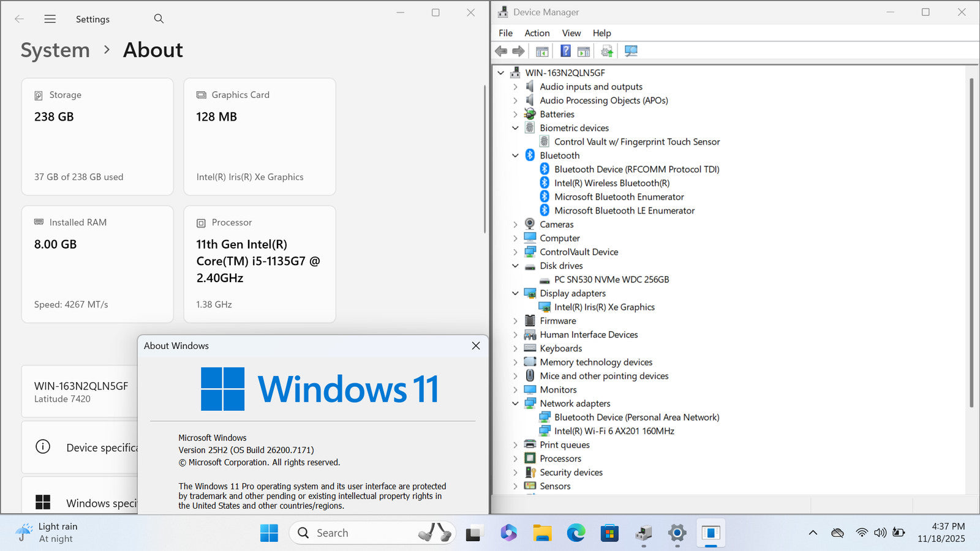This screenshot has width=980, height=551.
Task: Select PC SN530 NVMe WDC 256GB disk
Action: click(611, 280)
